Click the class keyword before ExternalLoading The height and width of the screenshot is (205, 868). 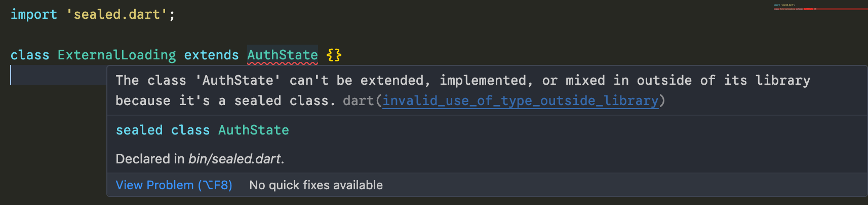[x=29, y=55]
